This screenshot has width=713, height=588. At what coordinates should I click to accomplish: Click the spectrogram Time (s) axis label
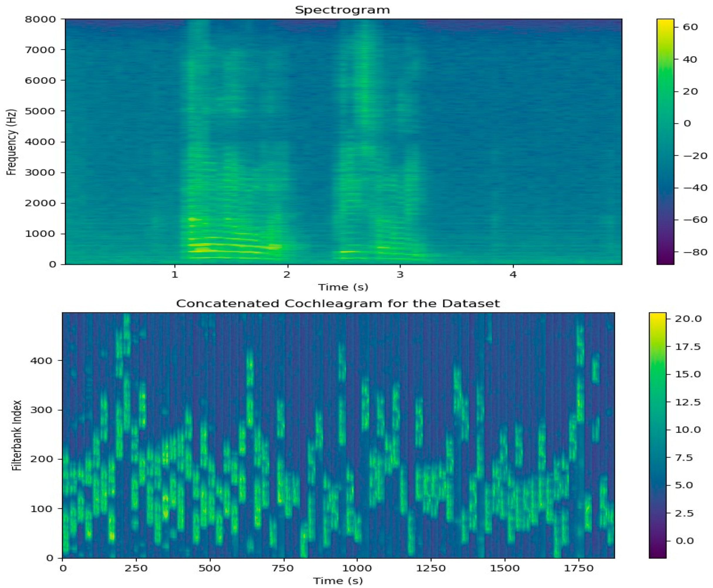click(343, 287)
